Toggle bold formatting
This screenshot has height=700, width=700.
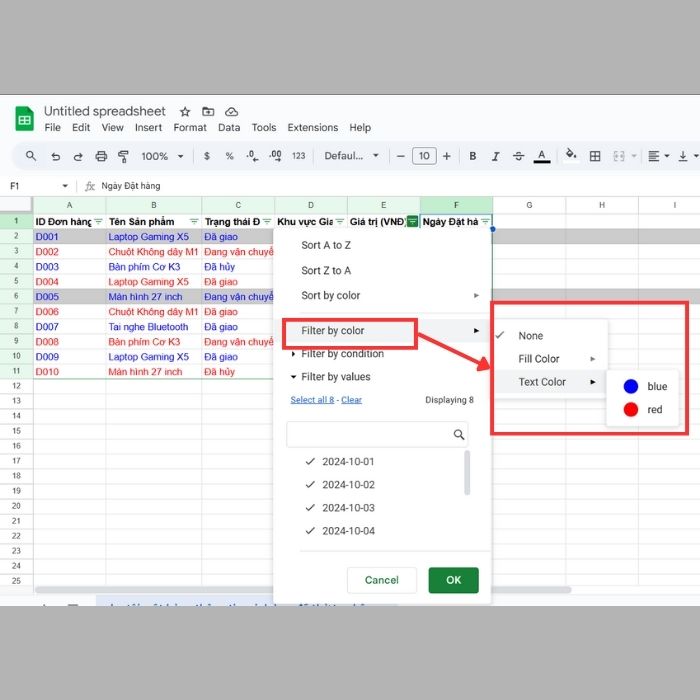click(473, 156)
